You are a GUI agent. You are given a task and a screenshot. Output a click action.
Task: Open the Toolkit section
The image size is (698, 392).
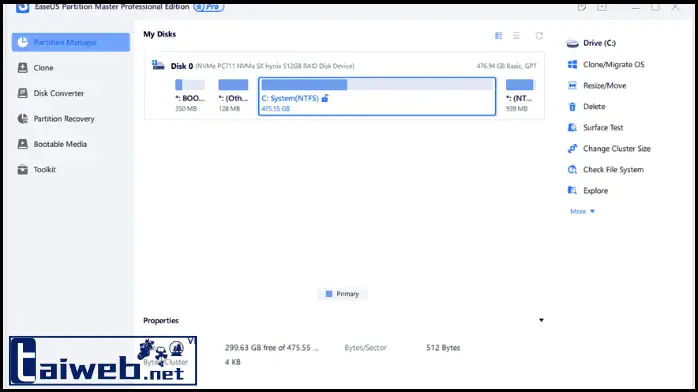click(45, 170)
